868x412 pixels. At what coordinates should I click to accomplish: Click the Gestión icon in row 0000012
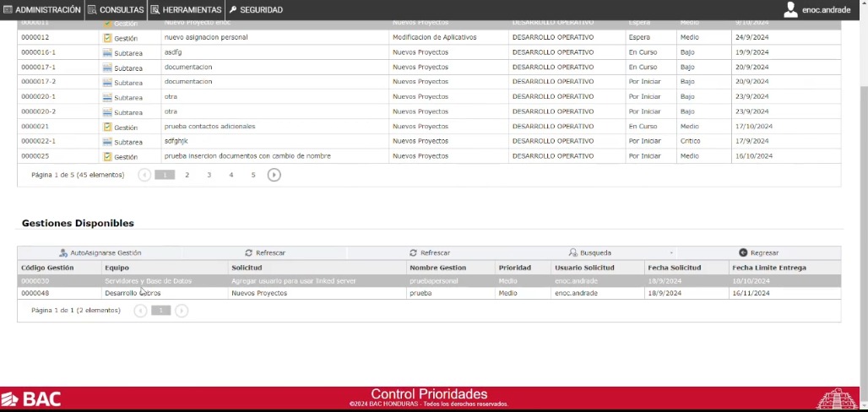coord(107,38)
